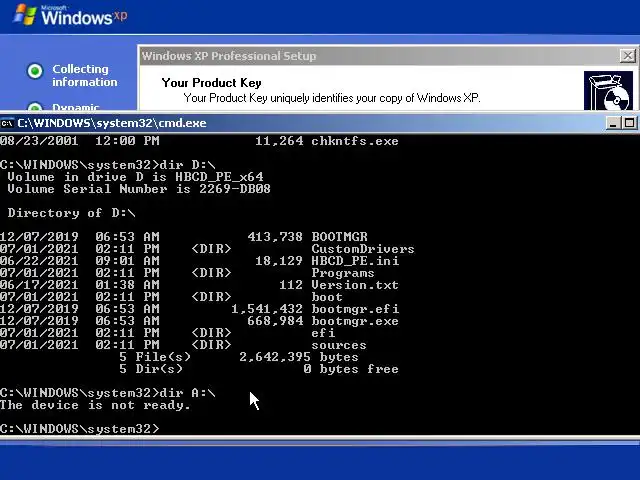Click the 'Your Product Key' heading
This screenshot has width=640, height=480.
coord(211,83)
